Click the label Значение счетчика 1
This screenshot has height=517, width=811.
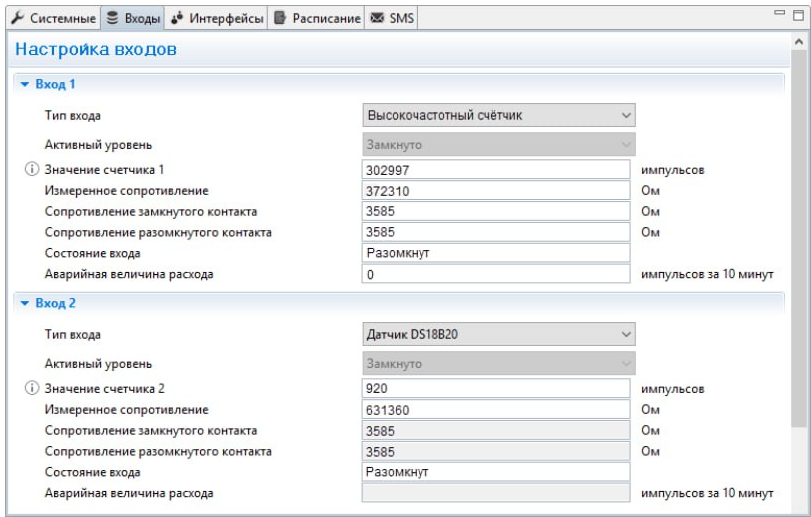point(104,170)
